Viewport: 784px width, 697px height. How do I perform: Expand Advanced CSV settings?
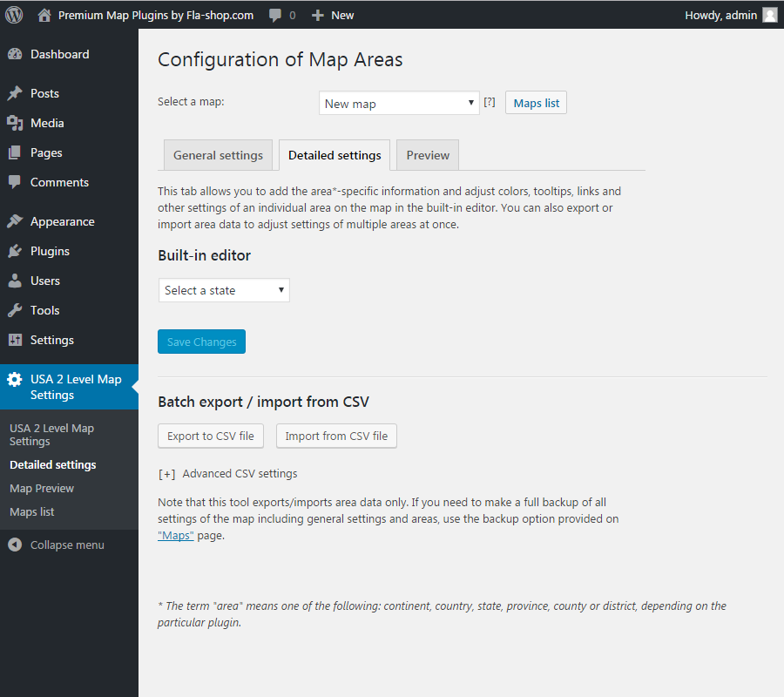click(227, 474)
